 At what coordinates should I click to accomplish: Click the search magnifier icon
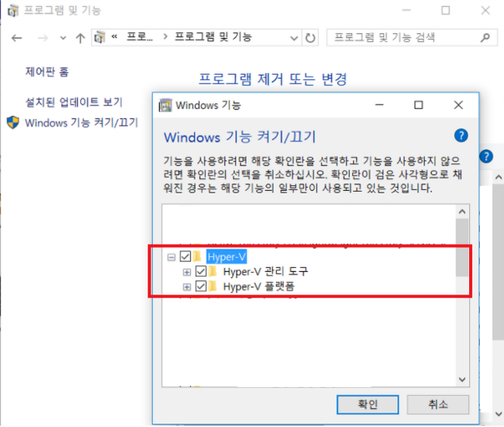[x=485, y=37]
